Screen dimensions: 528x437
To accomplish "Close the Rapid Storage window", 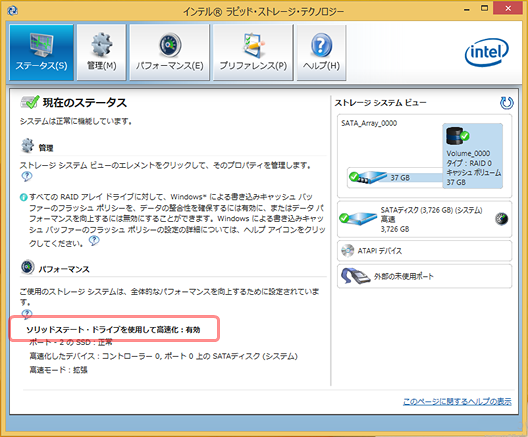I will click(x=508, y=8).
